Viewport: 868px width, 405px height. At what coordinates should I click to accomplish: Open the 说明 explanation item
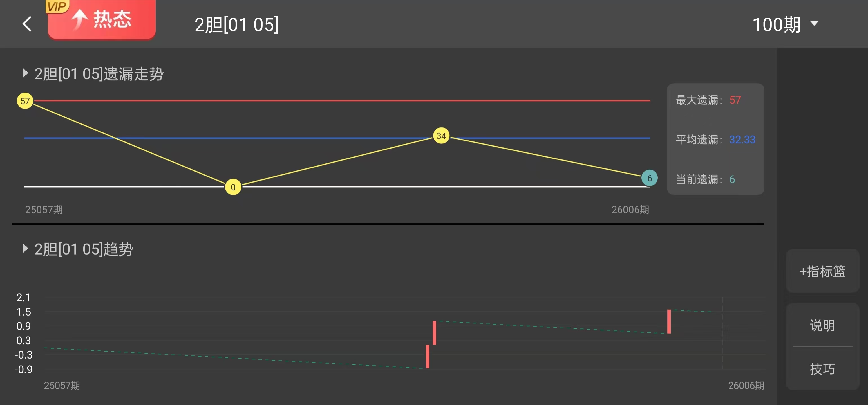point(822,325)
